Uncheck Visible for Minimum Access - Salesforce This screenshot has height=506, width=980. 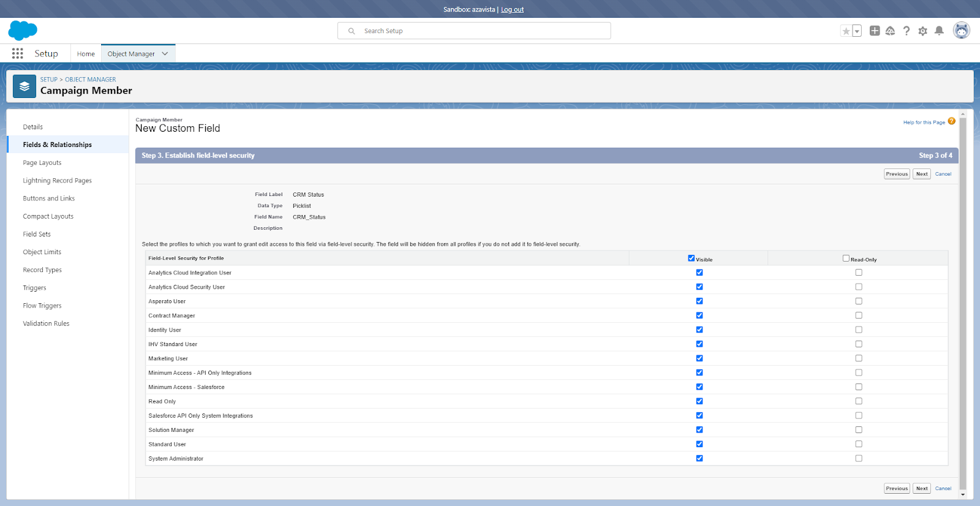pos(699,387)
